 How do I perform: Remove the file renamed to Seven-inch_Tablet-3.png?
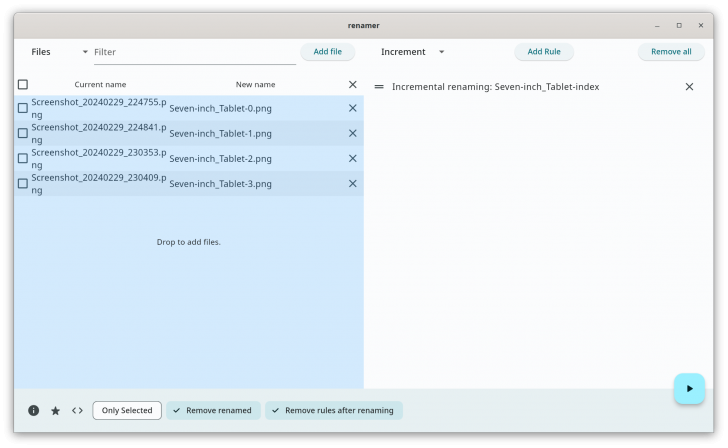pos(352,183)
